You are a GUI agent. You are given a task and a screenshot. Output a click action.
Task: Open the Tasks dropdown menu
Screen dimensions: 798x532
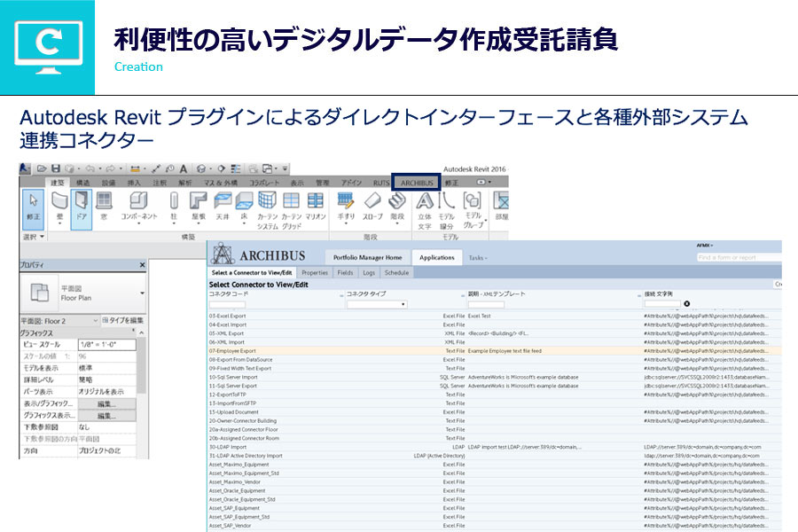[477, 258]
